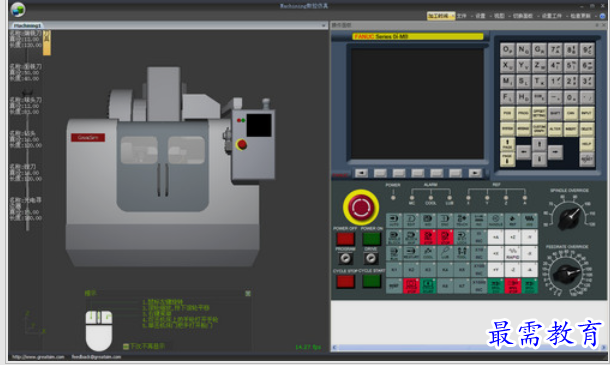Close the green tips box

click(248, 293)
